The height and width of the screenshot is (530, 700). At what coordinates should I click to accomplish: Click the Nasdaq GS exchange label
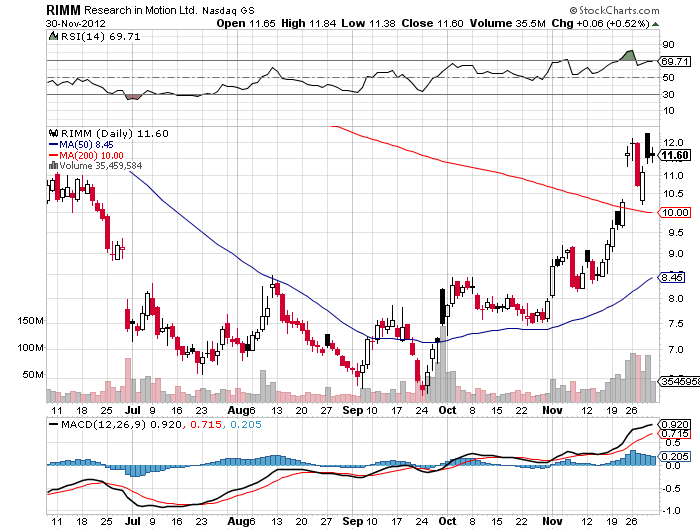tap(228, 11)
